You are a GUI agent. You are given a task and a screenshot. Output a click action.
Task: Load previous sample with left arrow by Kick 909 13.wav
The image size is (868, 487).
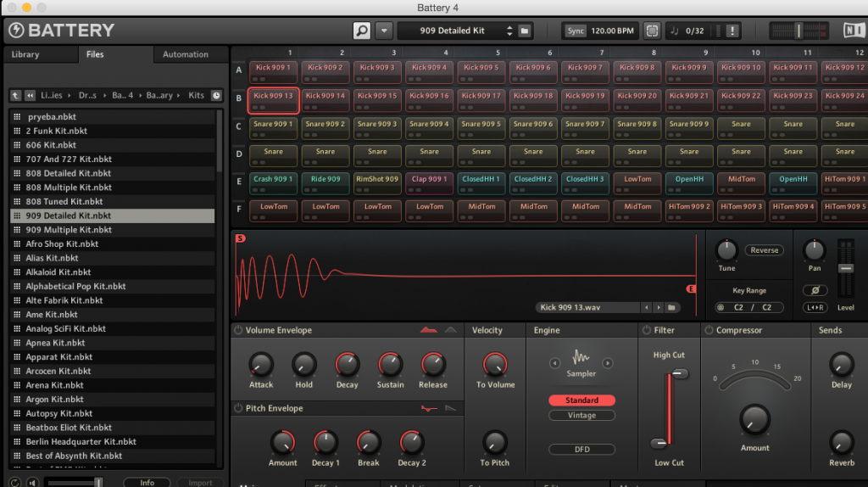pyautogui.click(x=646, y=307)
